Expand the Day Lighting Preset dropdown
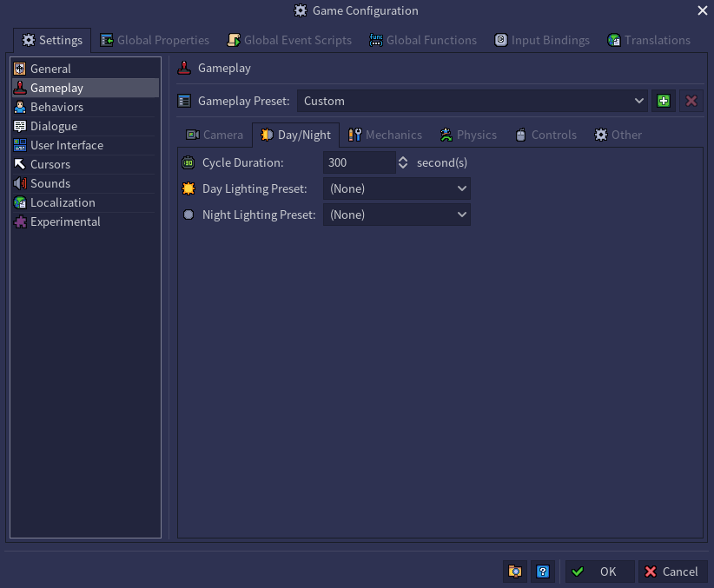 coord(397,188)
